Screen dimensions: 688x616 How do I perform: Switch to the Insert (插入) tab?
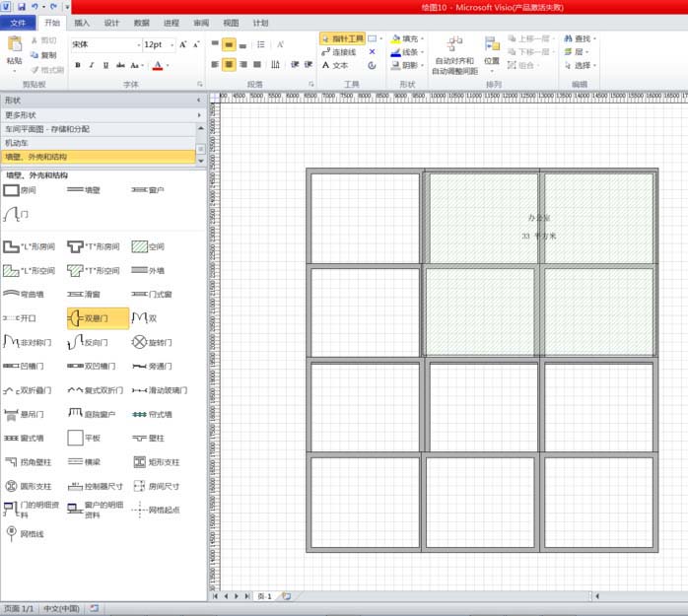tap(82, 23)
